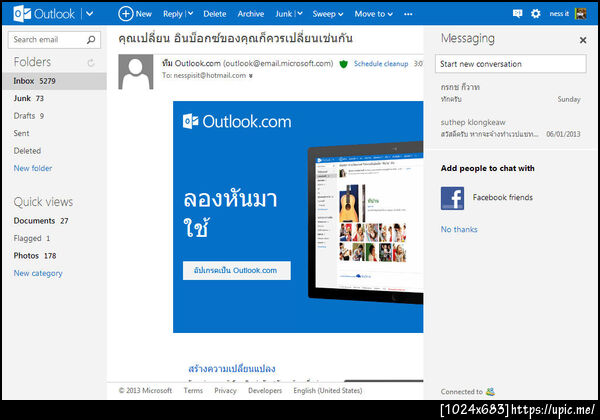Open the messaging chat icon

click(517, 14)
